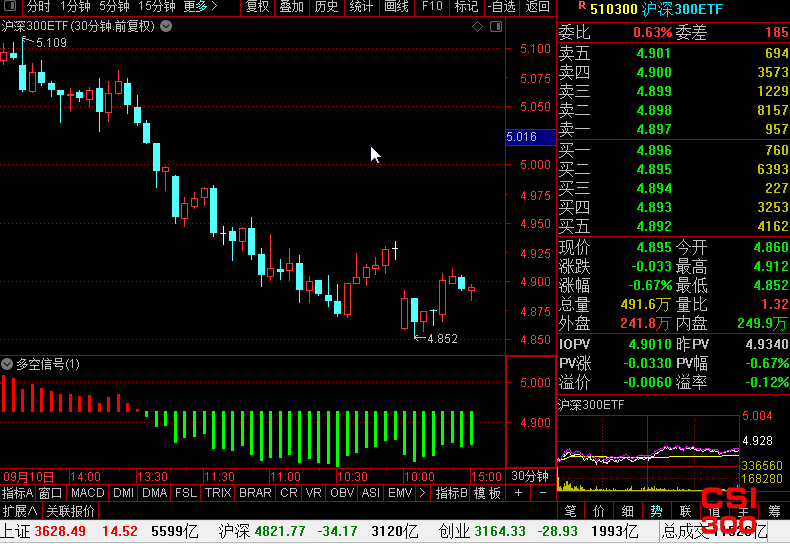This screenshot has width=790, height=544.
Task: Click the 买五 price 4.892
Action: [x=654, y=226]
